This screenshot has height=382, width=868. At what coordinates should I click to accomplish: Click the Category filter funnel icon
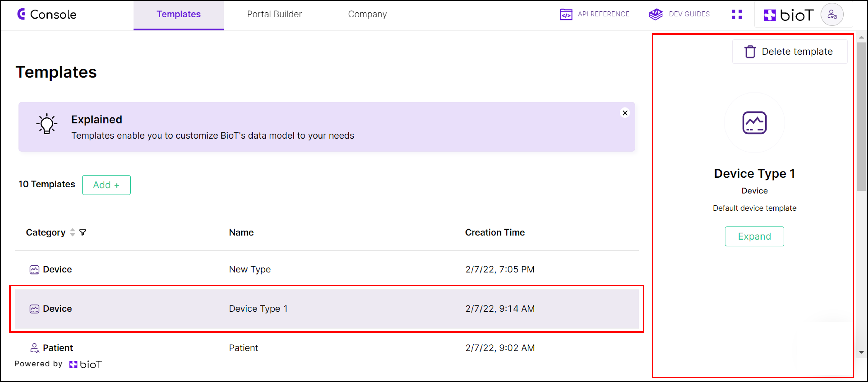tap(83, 232)
